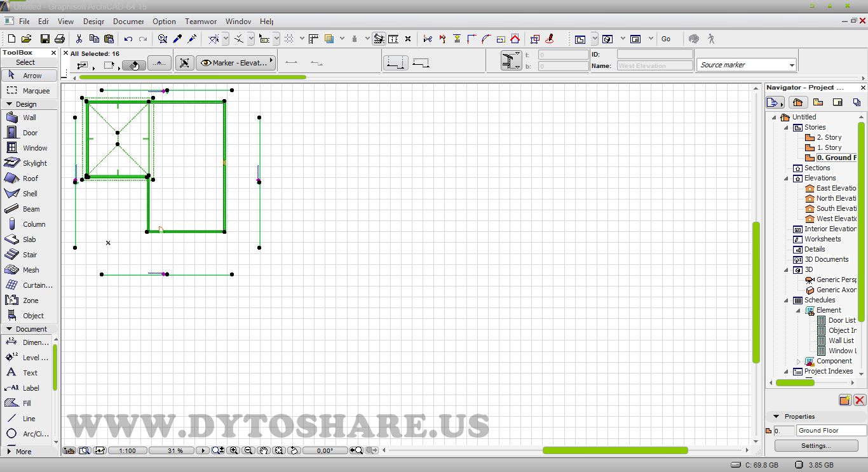Image resolution: width=868 pixels, height=472 pixels.
Task: Collapse the Properties panel section
Action: tap(776, 417)
